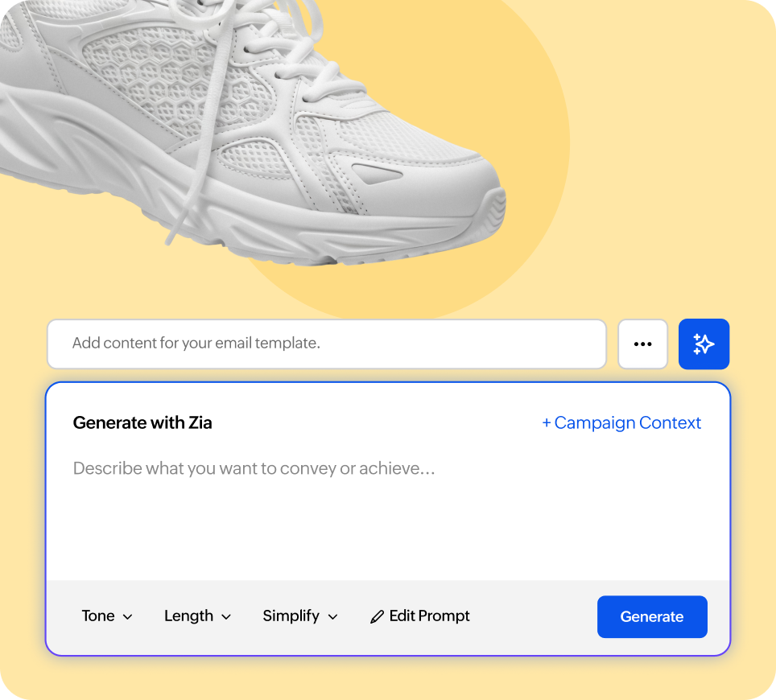The height and width of the screenshot is (700, 776).
Task: Expand the Tone dropdown
Action: pos(107,616)
